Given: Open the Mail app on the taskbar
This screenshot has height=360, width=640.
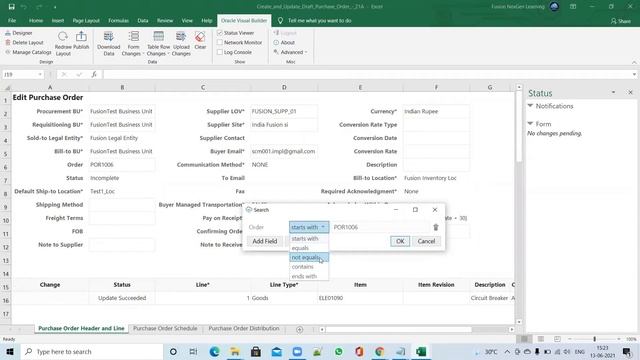Looking at the screenshot, I should point(277,351).
